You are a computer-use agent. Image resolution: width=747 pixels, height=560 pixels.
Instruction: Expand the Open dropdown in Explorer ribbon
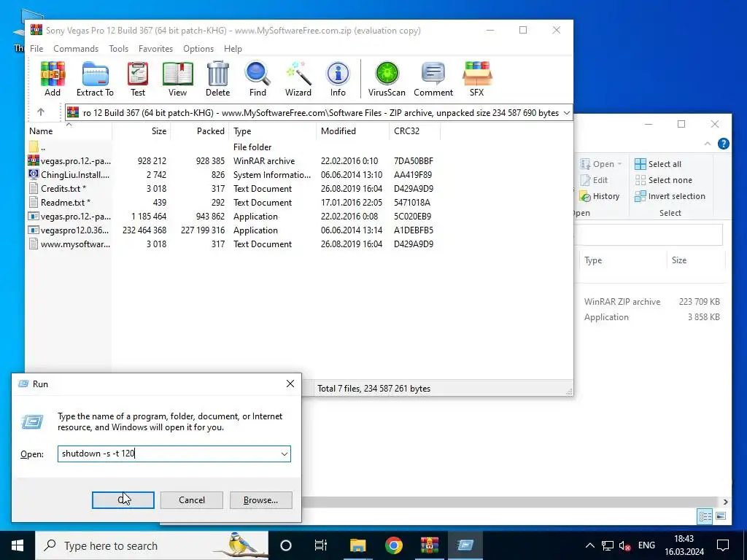point(620,164)
